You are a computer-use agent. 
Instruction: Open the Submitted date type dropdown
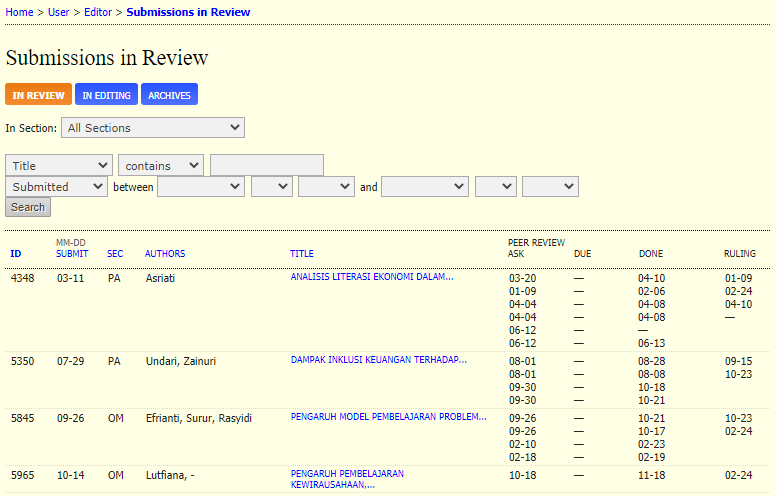coord(56,187)
